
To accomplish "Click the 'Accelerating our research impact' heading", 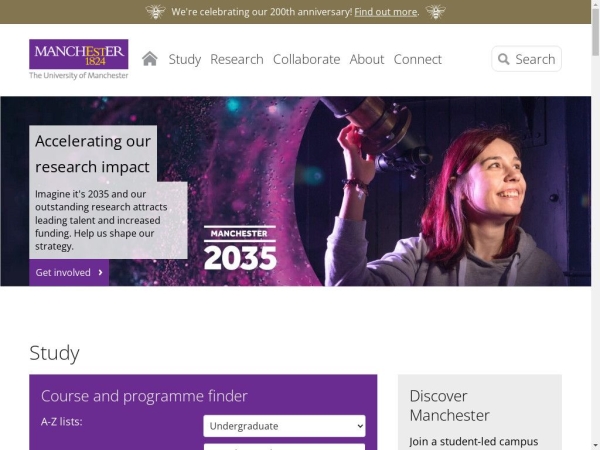I will pos(93,154).
